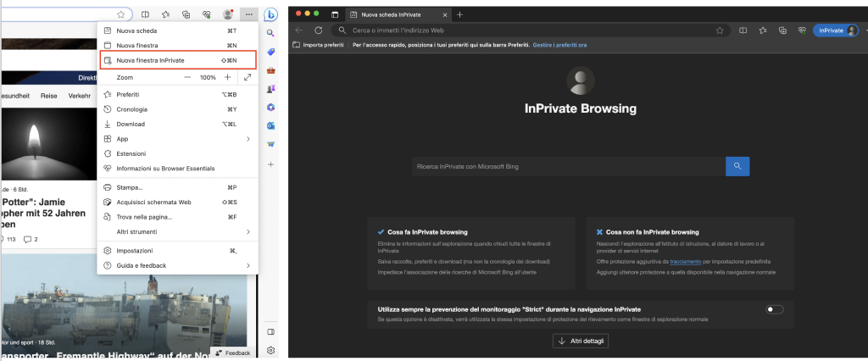Toggle sidebar visibility icon at bottom
This screenshot has height=361, width=868.
pyautogui.click(x=270, y=331)
